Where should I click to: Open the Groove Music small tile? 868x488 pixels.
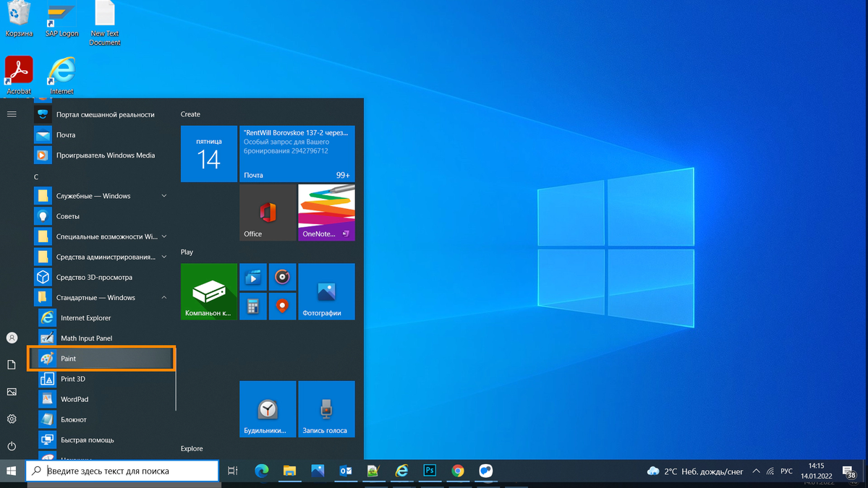282,278
